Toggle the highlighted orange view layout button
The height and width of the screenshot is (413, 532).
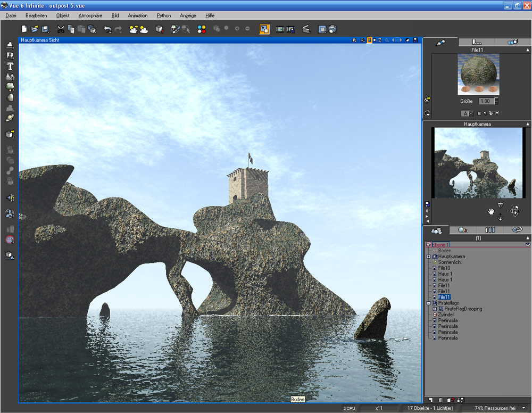pyautogui.click(x=264, y=29)
